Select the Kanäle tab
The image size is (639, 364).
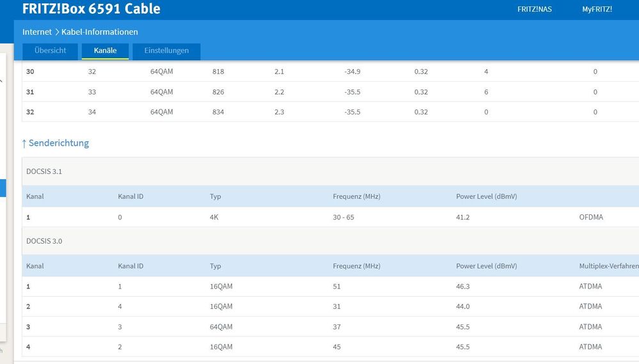pos(105,51)
